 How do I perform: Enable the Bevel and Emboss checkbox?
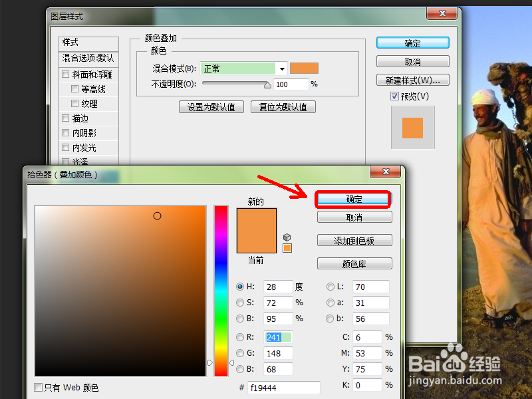tap(65, 74)
